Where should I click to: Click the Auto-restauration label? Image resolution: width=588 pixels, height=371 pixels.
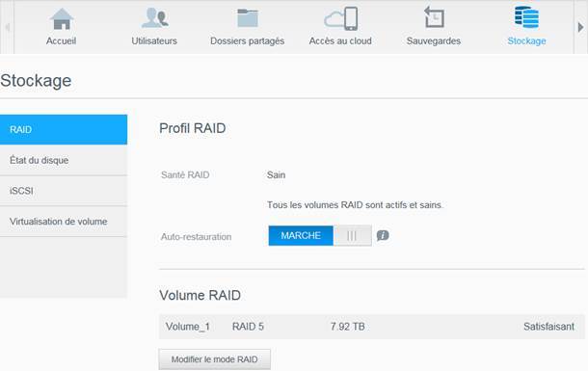click(196, 237)
